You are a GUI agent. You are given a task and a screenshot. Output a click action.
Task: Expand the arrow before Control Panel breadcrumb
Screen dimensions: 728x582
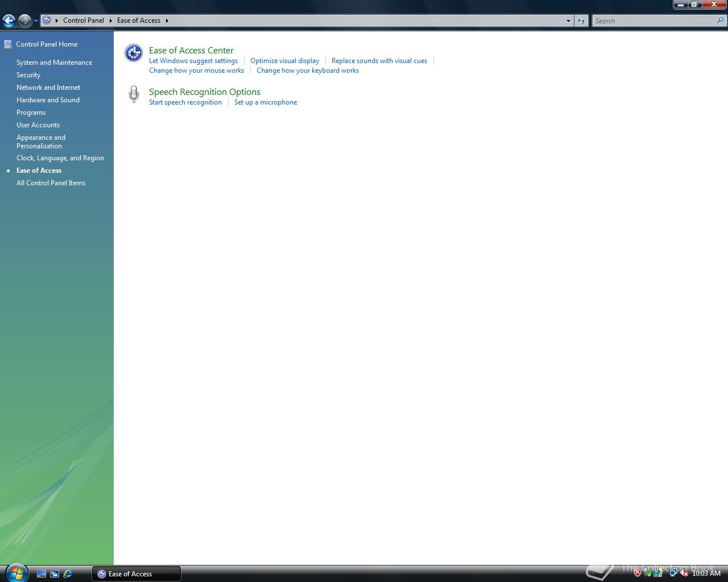pos(57,20)
